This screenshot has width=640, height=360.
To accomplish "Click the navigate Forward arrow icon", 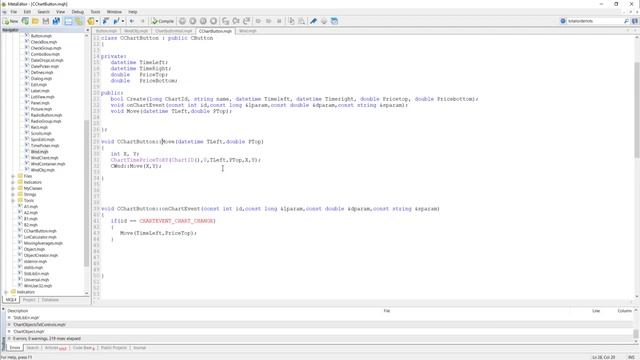I will 142,21.
